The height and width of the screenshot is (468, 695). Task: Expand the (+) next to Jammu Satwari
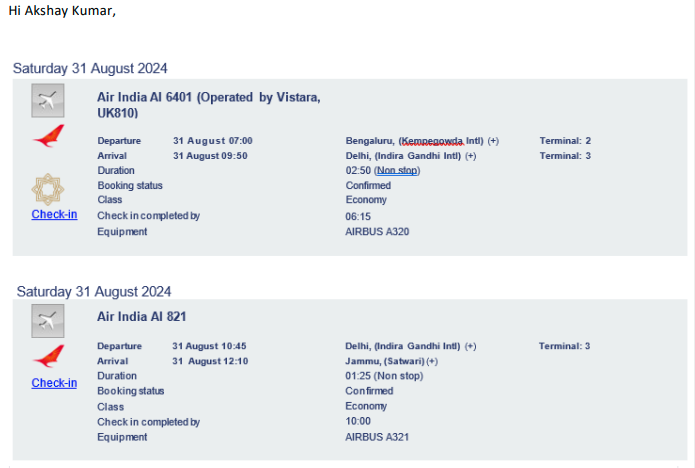click(432, 362)
